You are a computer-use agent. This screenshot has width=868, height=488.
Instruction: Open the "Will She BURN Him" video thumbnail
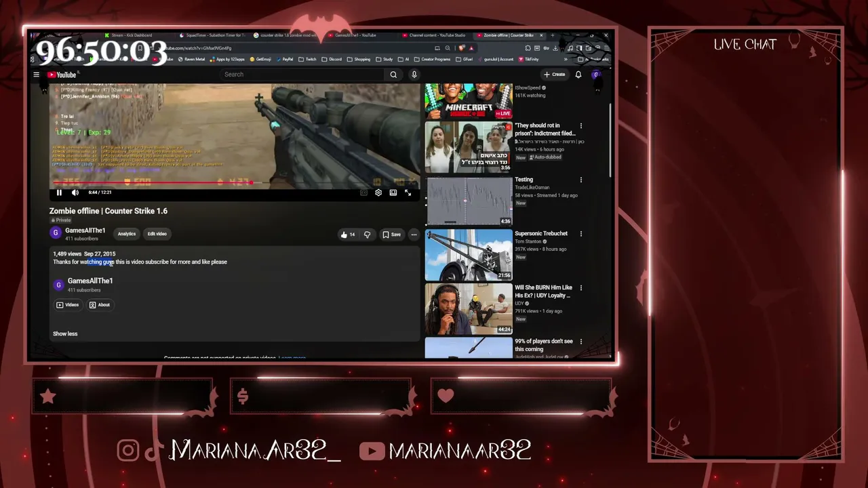[469, 309]
